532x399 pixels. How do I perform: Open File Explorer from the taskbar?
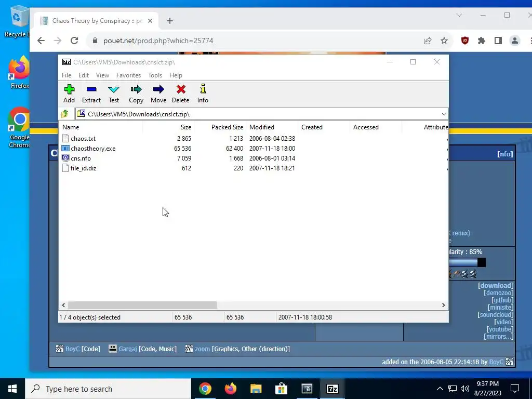256,389
